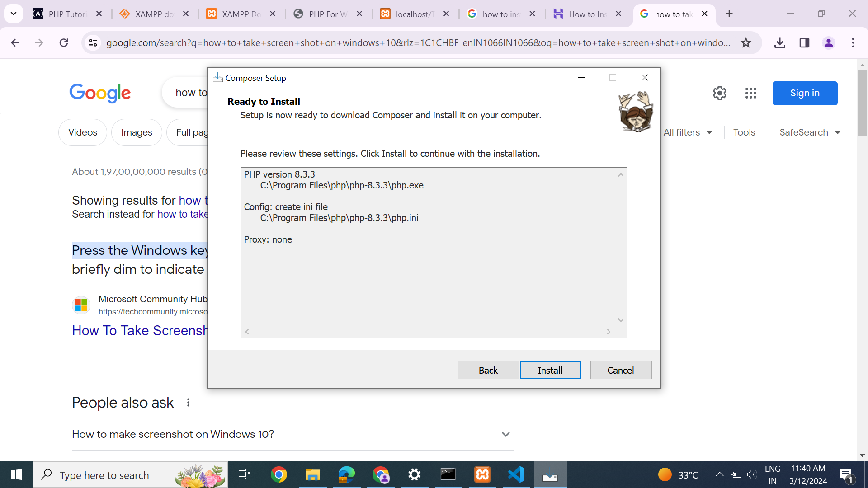Switch to XAMPP download browser tab
The height and width of the screenshot is (488, 868).
154,14
